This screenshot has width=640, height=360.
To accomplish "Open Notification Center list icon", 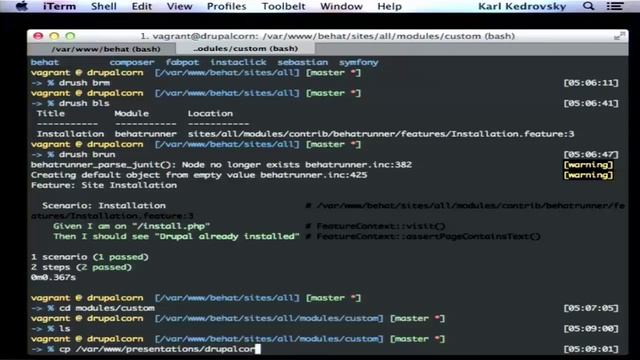I will tap(615, 6).
